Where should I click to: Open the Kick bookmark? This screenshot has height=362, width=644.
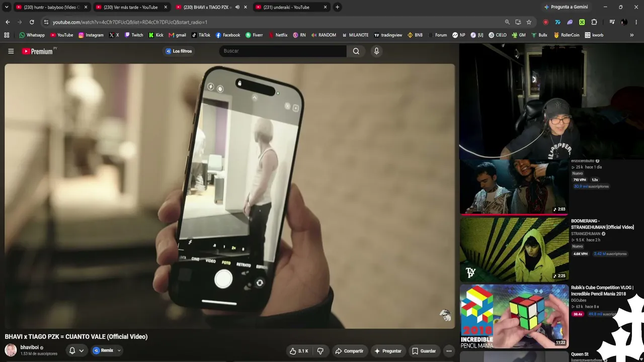pos(155,35)
